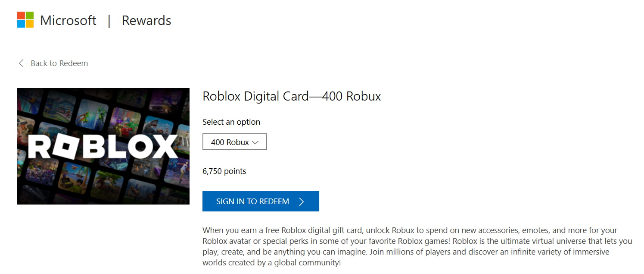Click the red square in the Microsoft logo
This screenshot has height=274, width=644.
[22, 16]
